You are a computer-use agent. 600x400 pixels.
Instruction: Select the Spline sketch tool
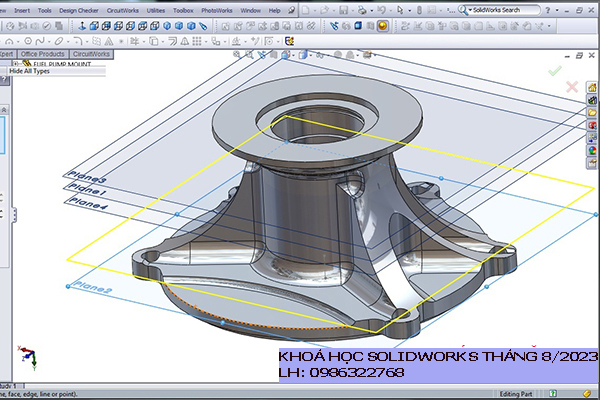40,41
